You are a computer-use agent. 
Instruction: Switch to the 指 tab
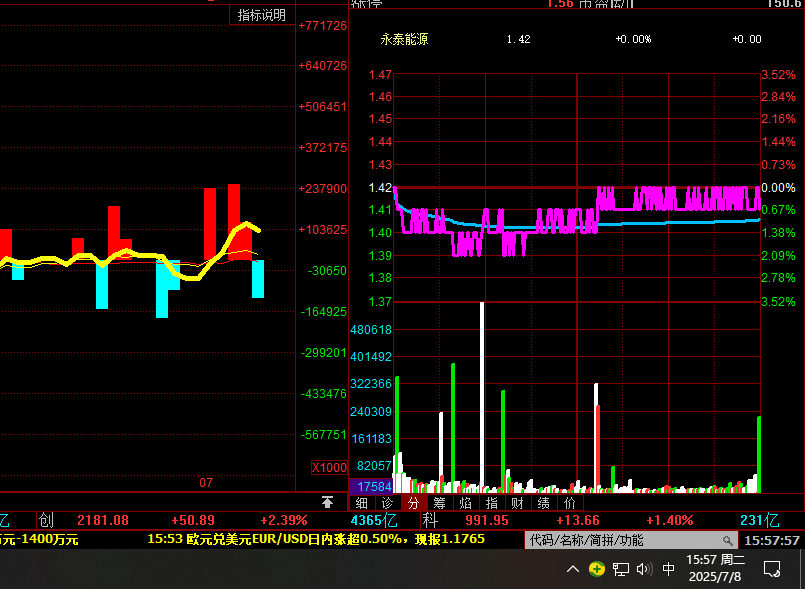click(491, 503)
